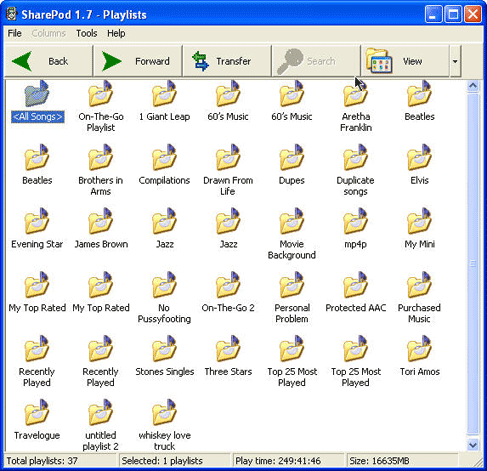This screenshot has width=487, height=471.
Task: Click the scrollbar up arrow
Action: (473, 86)
